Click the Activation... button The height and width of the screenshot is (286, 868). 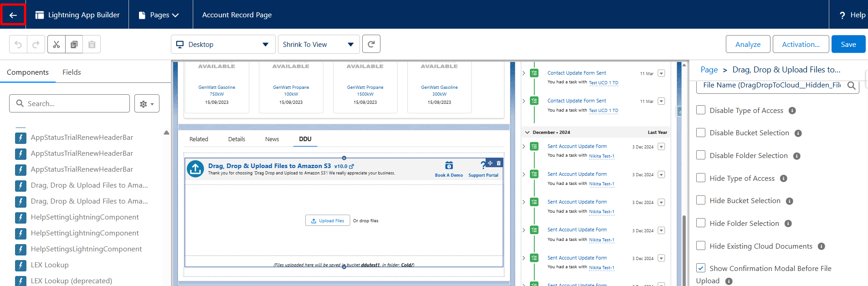coord(801,44)
